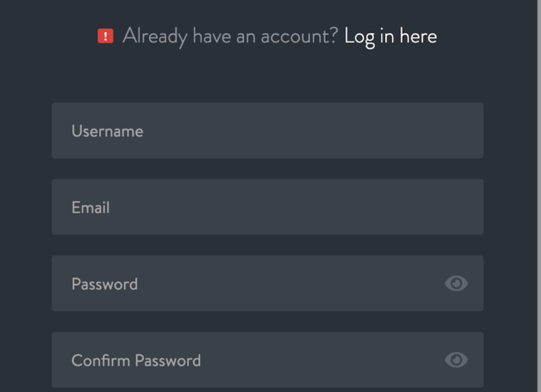Click the word 'Log' in login link
This screenshot has height=392, width=541.
pyautogui.click(x=359, y=37)
